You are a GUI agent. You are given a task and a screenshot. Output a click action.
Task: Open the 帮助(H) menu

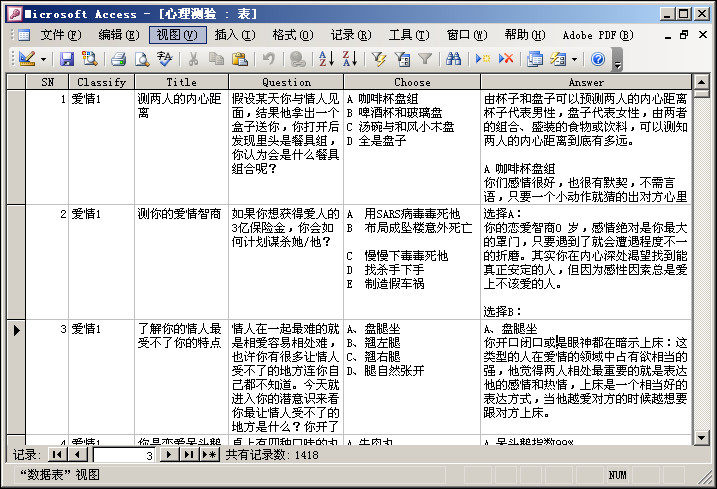(x=525, y=35)
